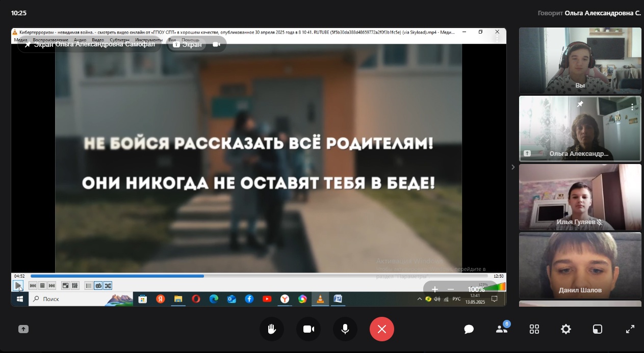Switch to Word on the taskbar
The height and width of the screenshot is (353, 644).
click(x=338, y=299)
